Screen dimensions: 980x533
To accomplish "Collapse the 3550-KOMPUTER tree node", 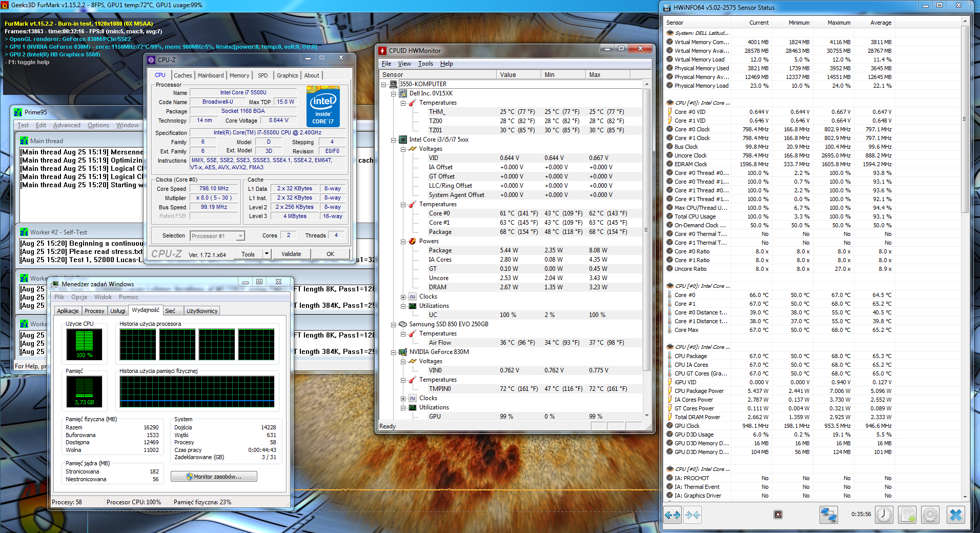I will coord(383,85).
